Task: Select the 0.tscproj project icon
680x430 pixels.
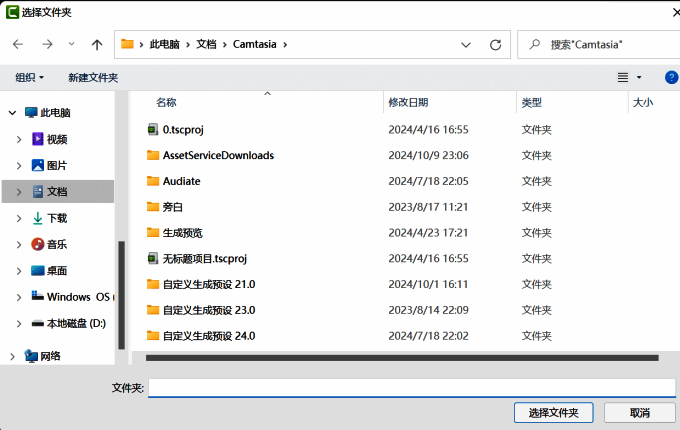Action: (153, 129)
